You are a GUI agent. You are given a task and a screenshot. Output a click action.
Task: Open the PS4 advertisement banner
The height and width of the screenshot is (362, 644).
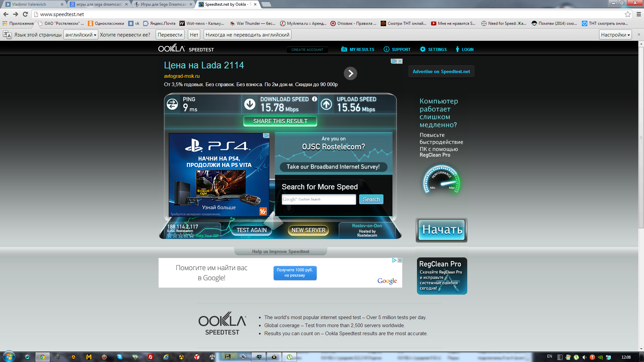(219, 175)
